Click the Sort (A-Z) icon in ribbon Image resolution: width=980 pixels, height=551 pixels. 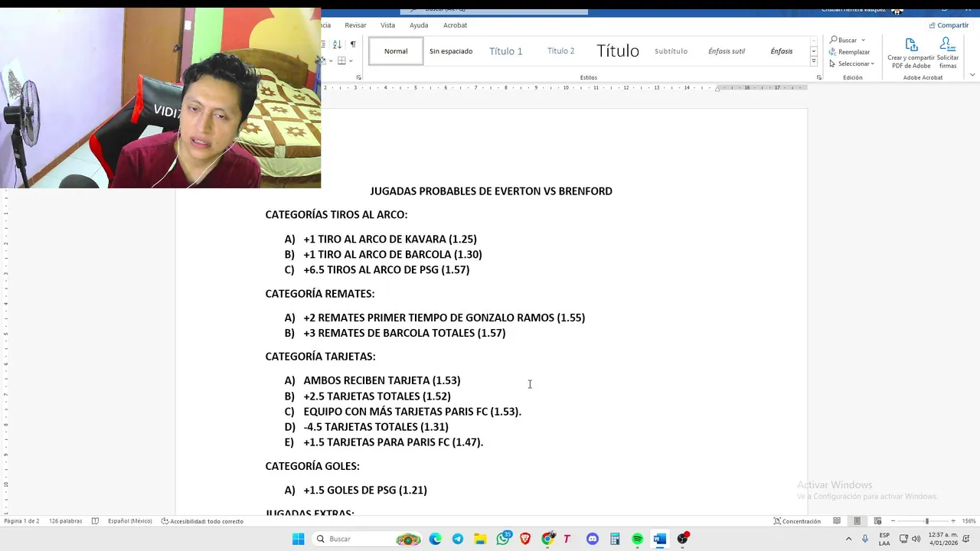pyautogui.click(x=337, y=44)
